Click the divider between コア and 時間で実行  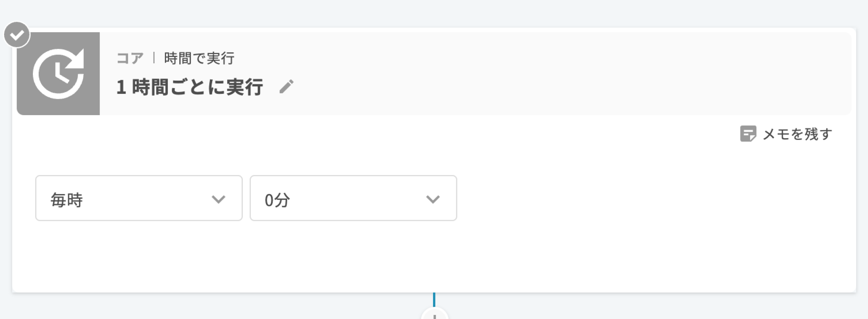(154, 58)
